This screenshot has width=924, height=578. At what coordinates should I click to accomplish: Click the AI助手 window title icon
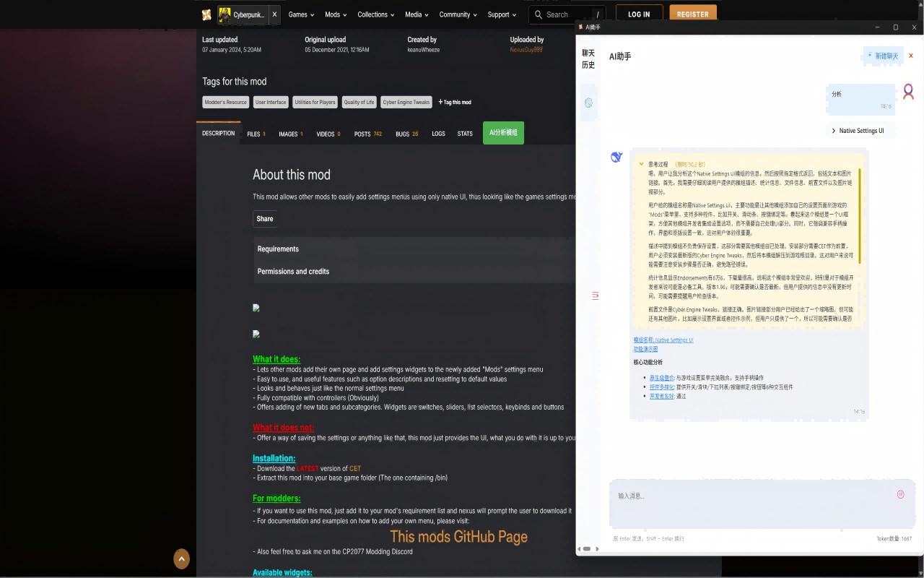581,27
